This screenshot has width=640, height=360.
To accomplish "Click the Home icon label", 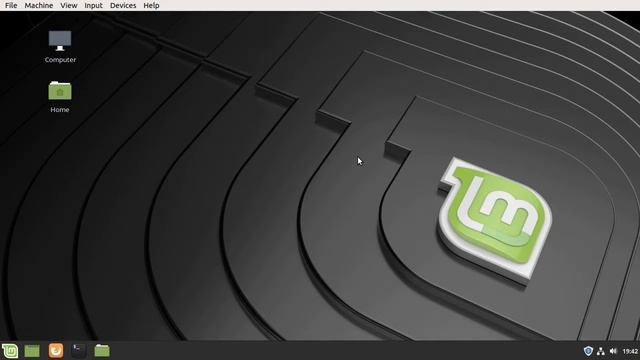I will (60, 109).
